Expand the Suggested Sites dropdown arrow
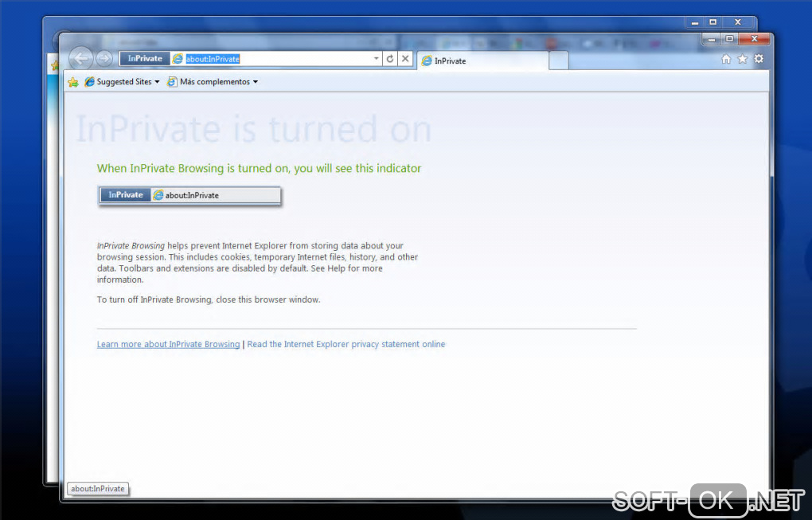 pyautogui.click(x=157, y=82)
